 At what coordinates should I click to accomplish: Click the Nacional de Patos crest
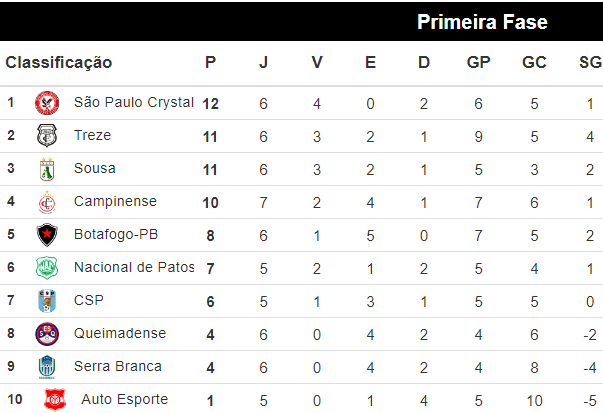tap(47, 268)
